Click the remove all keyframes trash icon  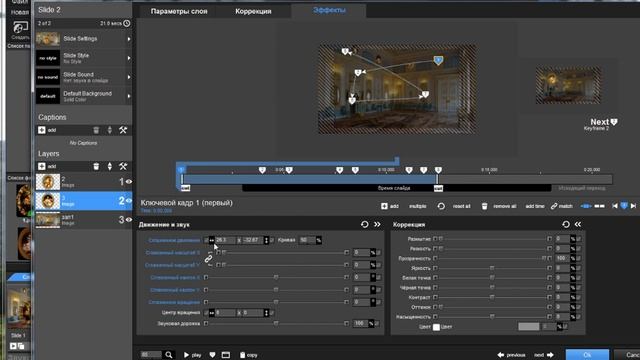484,206
